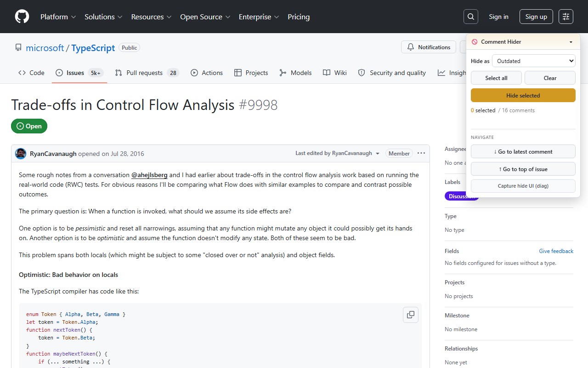Open the header settings sliders icon
Viewport: 588px width, 368px height.
(x=566, y=17)
